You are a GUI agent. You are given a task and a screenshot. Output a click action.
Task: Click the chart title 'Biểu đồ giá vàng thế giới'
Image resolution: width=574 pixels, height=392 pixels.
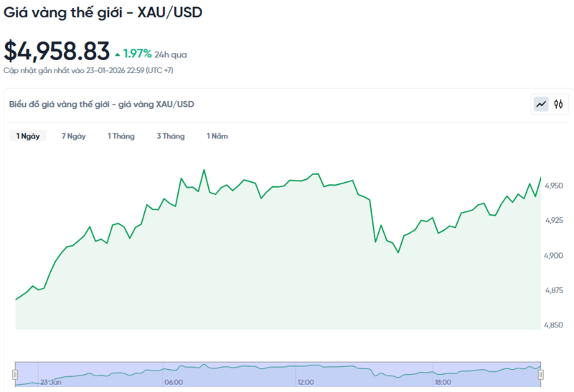[x=101, y=105]
